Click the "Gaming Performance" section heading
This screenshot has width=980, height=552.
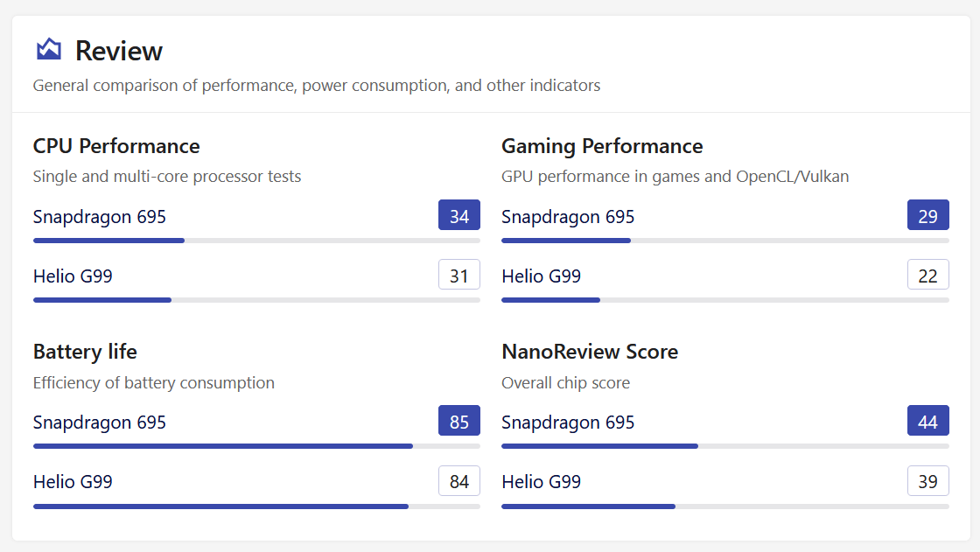(x=602, y=146)
